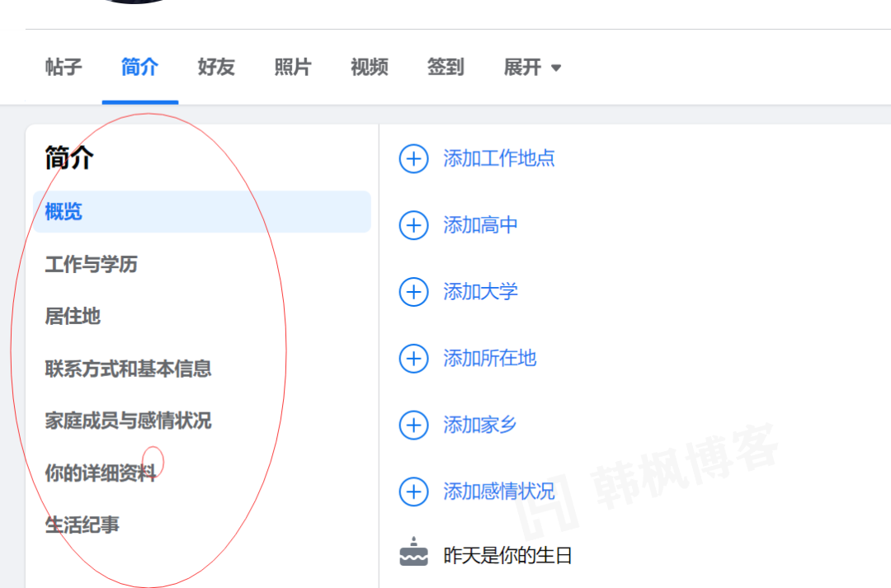This screenshot has width=891, height=588.
Task: Open the 好友 tab
Action: [x=215, y=68]
